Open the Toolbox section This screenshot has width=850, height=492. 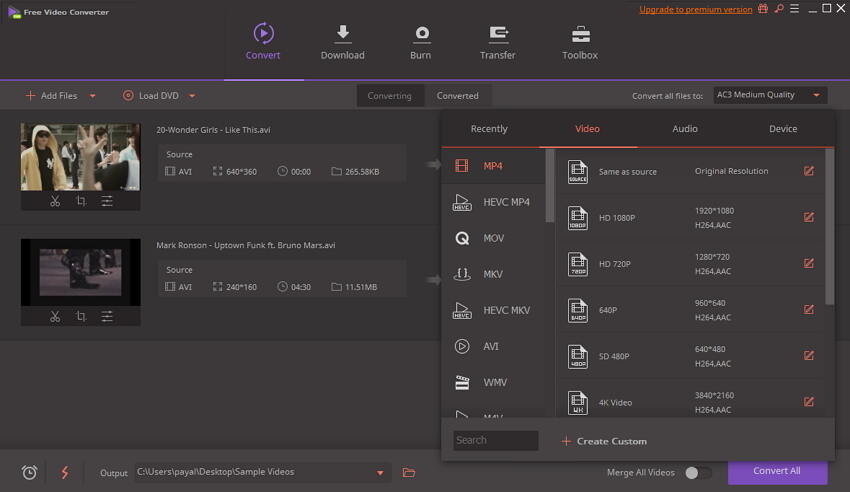579,34
